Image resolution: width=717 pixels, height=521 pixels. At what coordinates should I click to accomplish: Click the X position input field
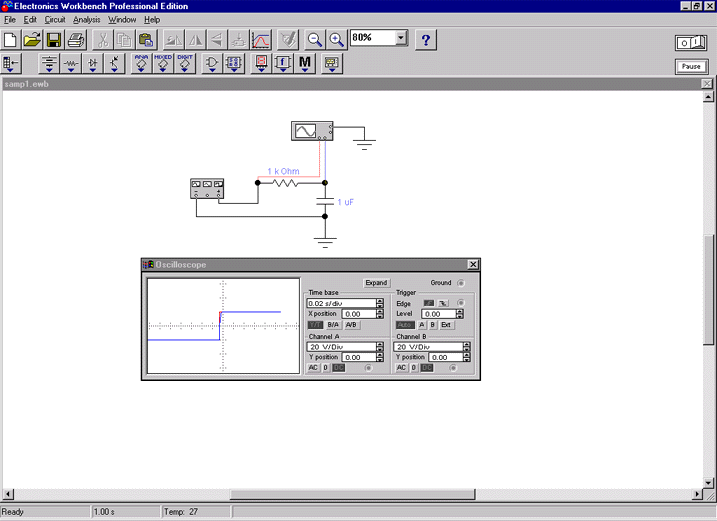(358, 314)
